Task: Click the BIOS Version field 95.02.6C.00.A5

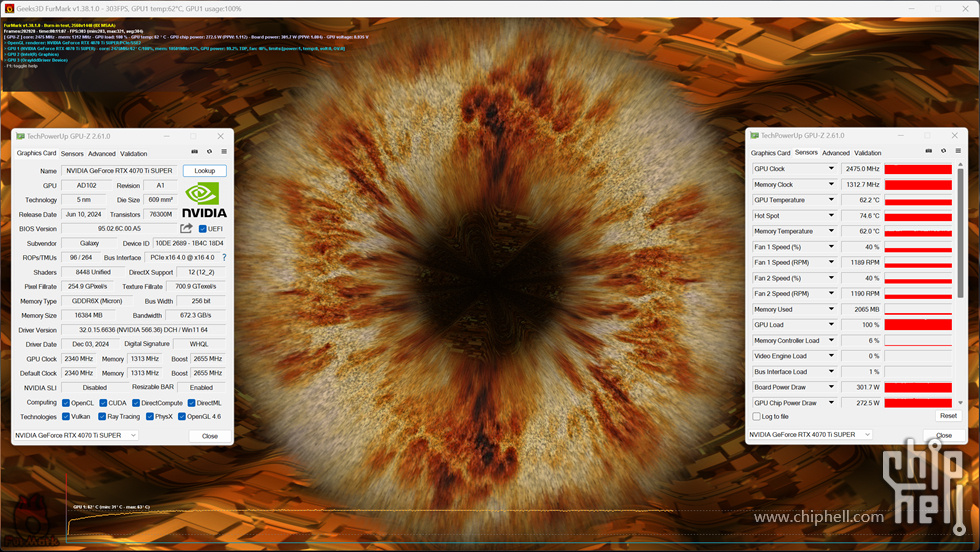Action: click(119, 229)
